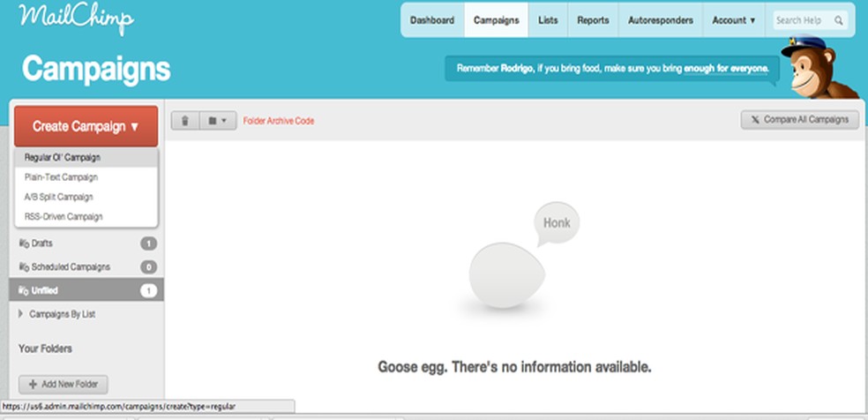Click the search magnifier icon
The width and height of the screenshot is (868, 420).
tap(839, 20)
